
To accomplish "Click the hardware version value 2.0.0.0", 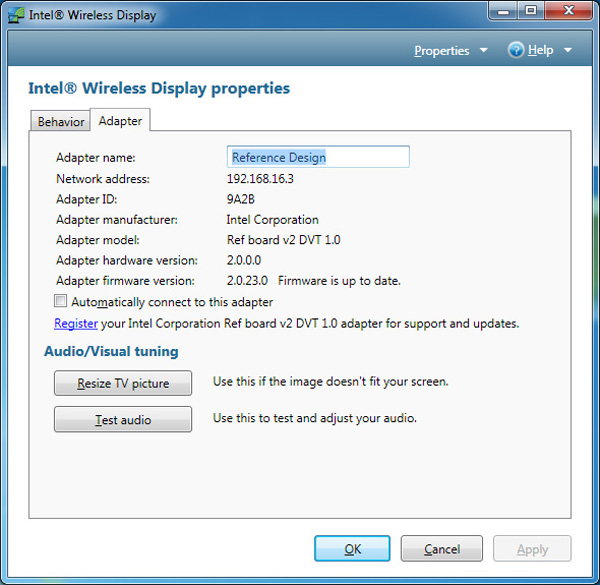I will click(244, 260).
